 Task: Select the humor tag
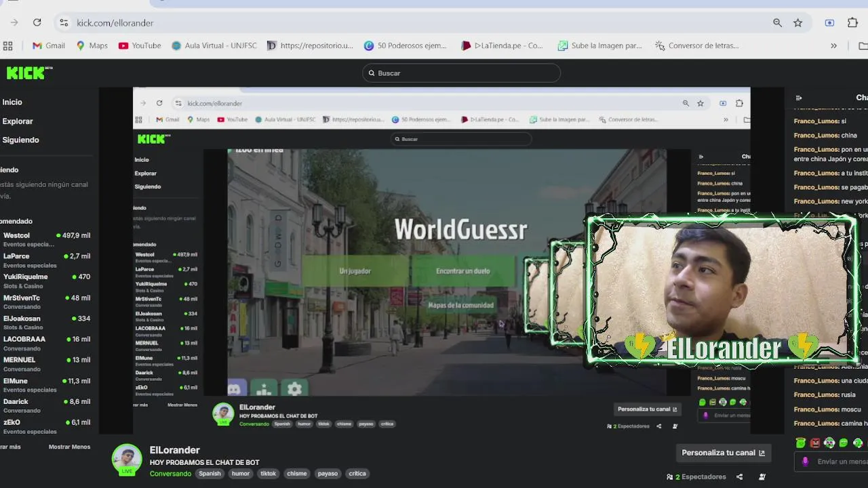(241, 473)
